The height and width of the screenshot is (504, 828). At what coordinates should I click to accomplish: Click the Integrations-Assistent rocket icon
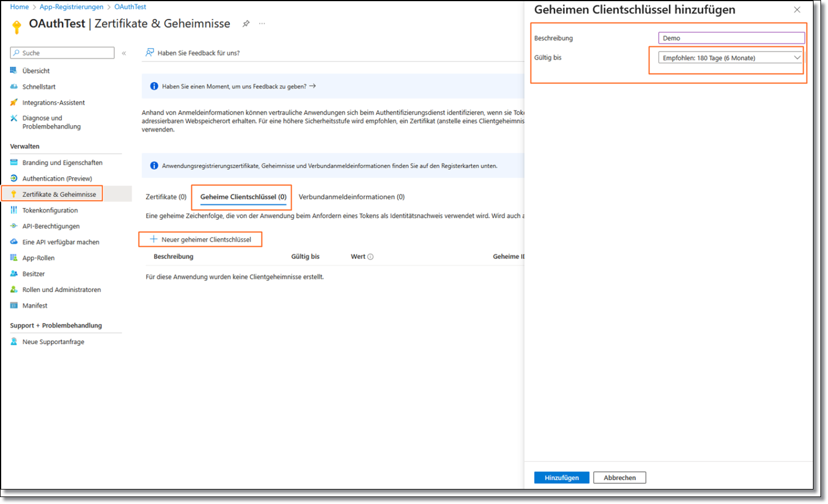14,103
